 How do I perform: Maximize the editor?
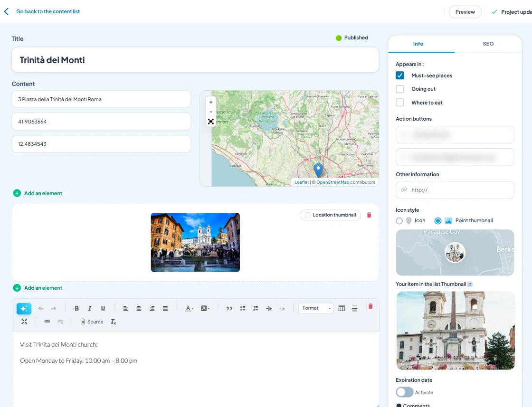coord(24,322)
